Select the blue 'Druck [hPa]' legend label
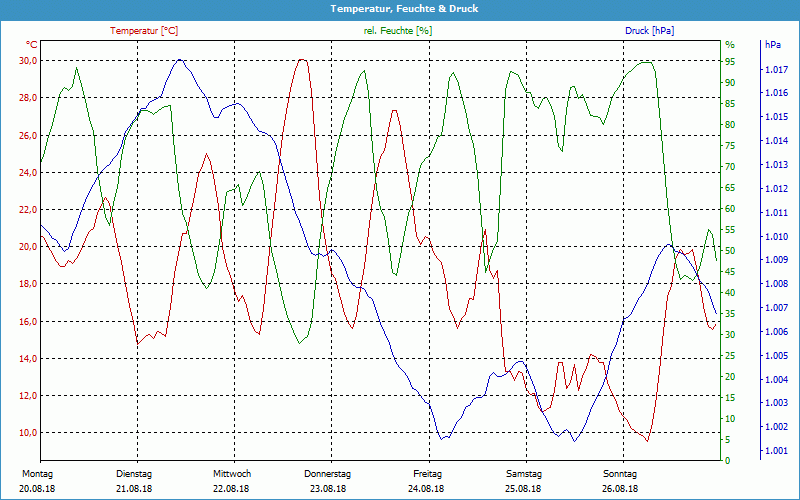Viewport: 800px width, 500px height. point(649,31)
